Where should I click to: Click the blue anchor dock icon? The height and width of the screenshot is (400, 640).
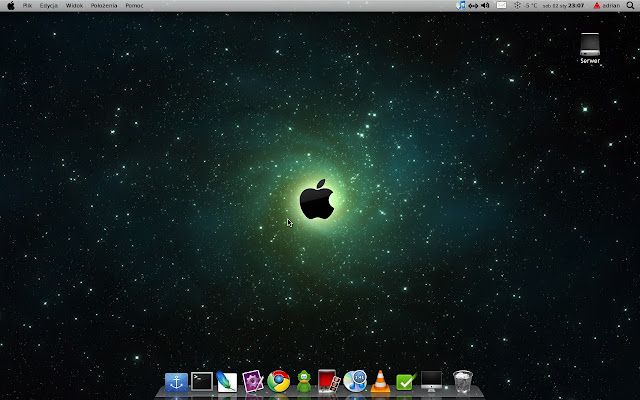click(176, 382)
